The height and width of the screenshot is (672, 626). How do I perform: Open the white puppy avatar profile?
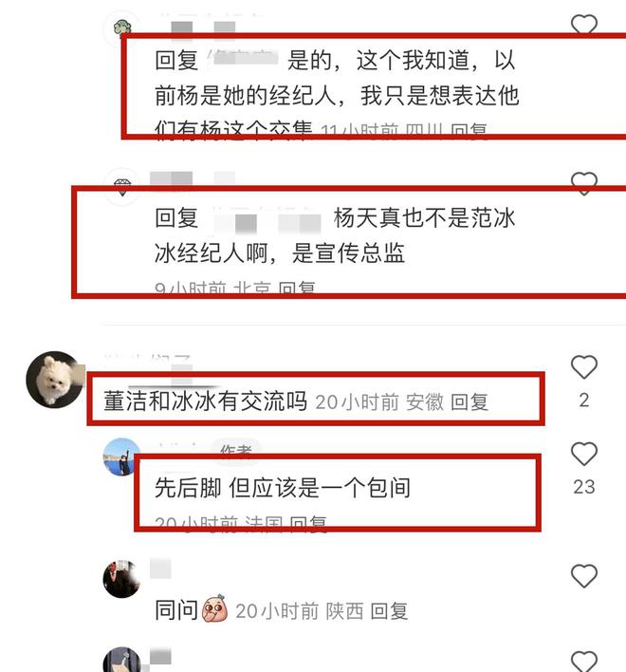pos(55,380)
